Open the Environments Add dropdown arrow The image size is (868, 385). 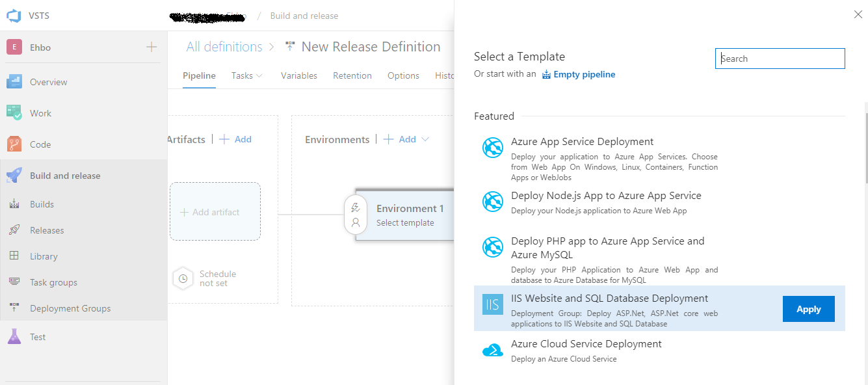425,139
